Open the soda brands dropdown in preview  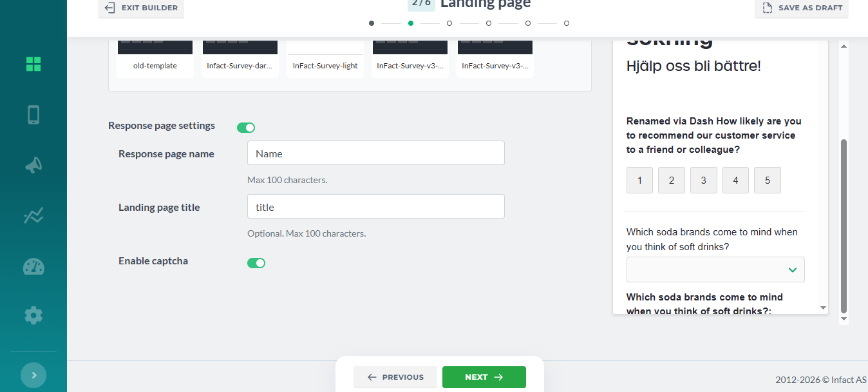(x=715, y=269)
